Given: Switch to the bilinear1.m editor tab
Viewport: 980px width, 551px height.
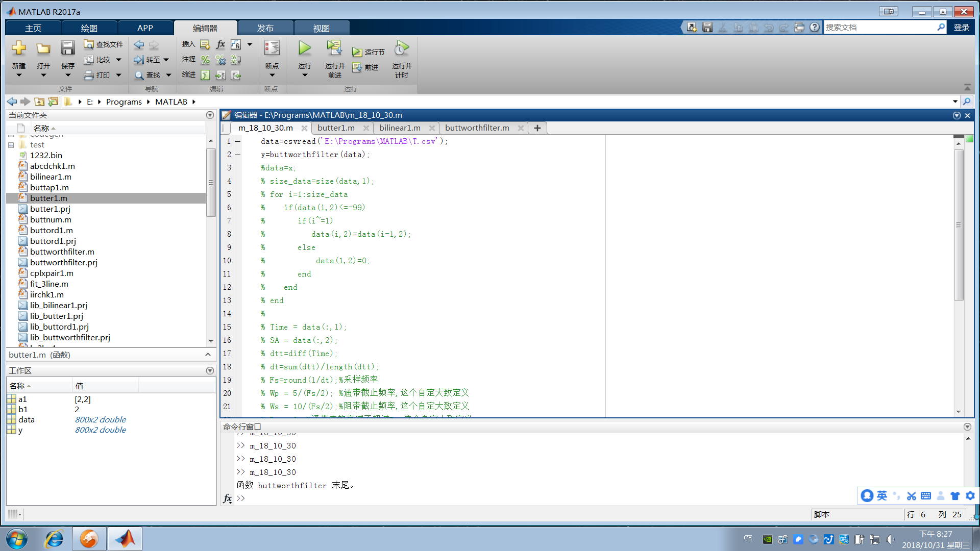Looking at the screenshot, I should (400, 128).
